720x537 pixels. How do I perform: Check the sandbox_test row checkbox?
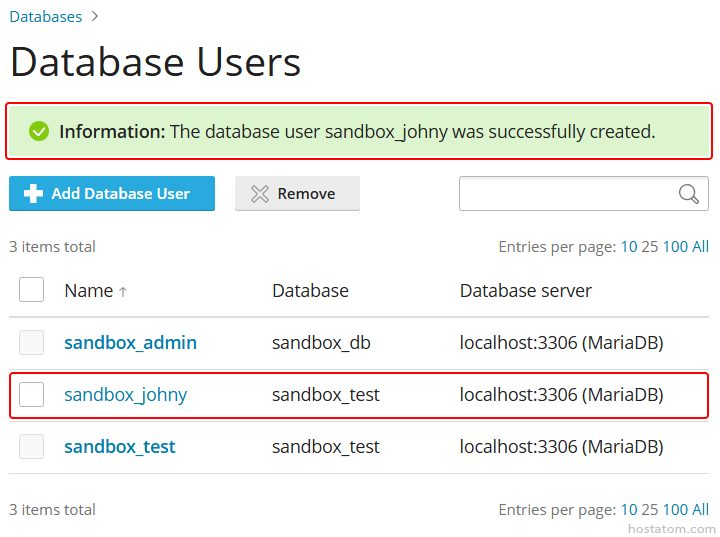(x=32, y=447)
